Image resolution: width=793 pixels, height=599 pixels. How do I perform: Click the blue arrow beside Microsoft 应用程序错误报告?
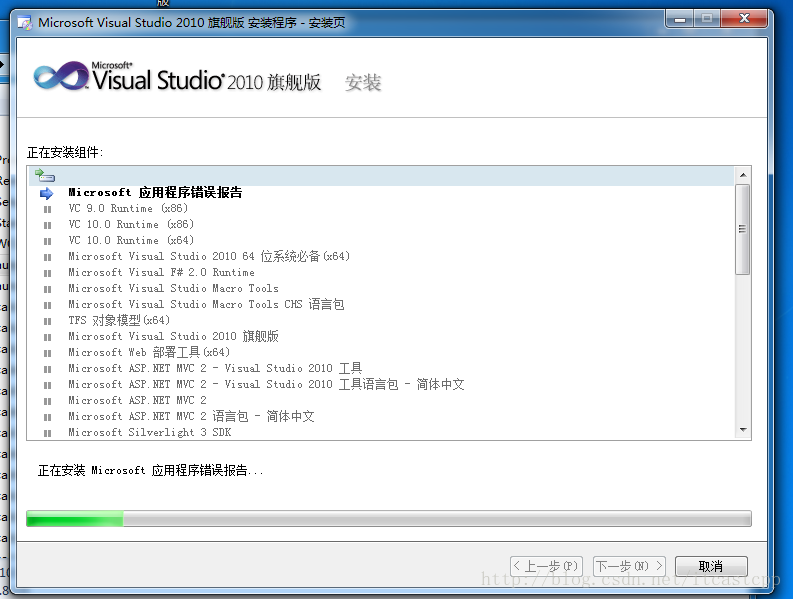pyautogui.click(x=47, y=193)
